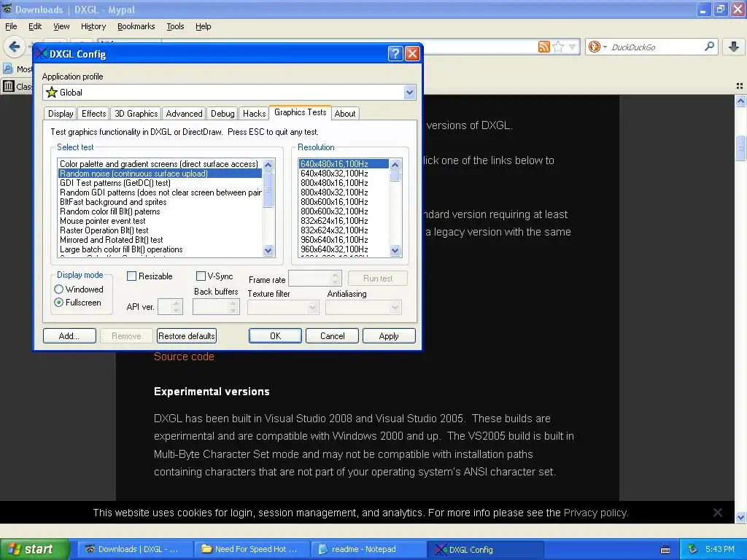Open the About tab
The width and height of the screenshot is (747, 560).
pyautogui.click(x=345, y=113)
